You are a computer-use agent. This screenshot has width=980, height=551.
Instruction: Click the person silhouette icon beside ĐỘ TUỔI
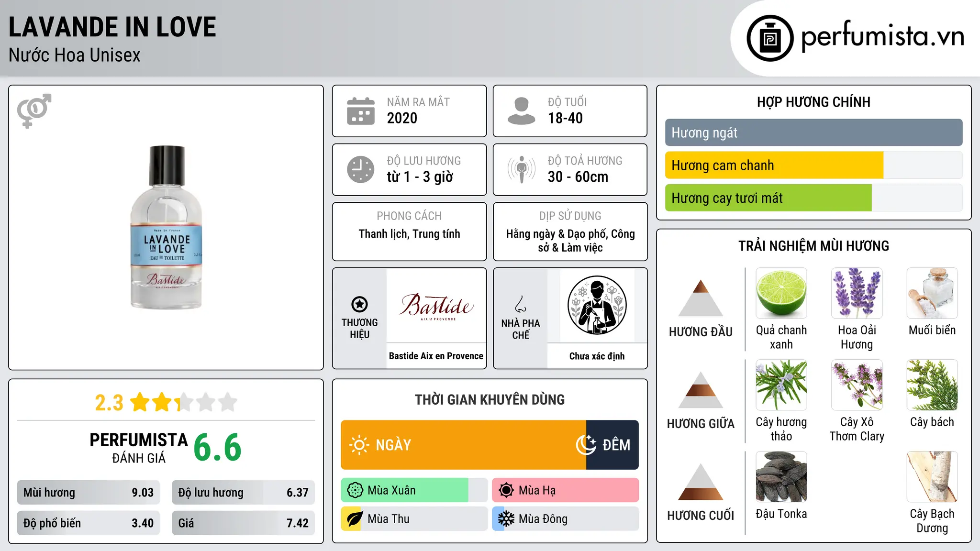click(x=521, y=111)
